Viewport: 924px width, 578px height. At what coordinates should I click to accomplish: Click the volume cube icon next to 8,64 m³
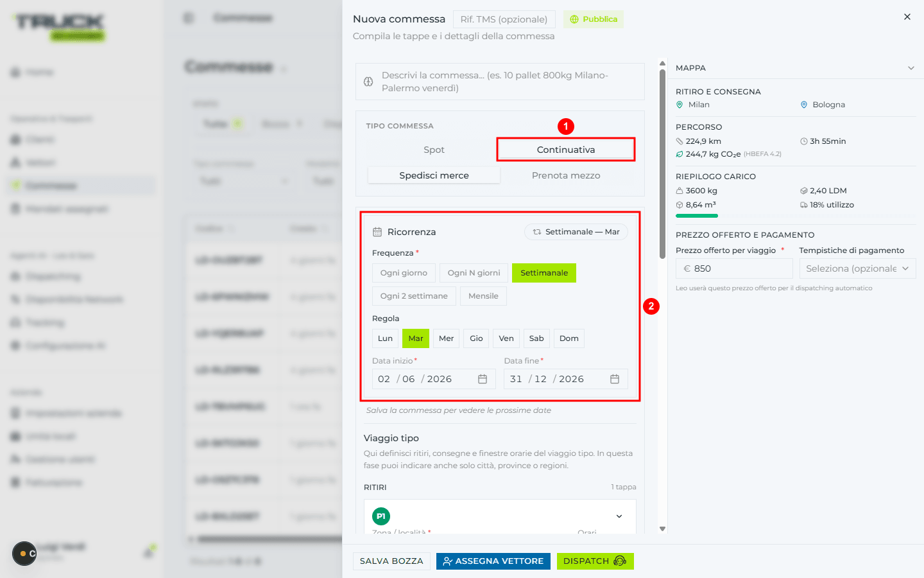[x=680, y=205]
